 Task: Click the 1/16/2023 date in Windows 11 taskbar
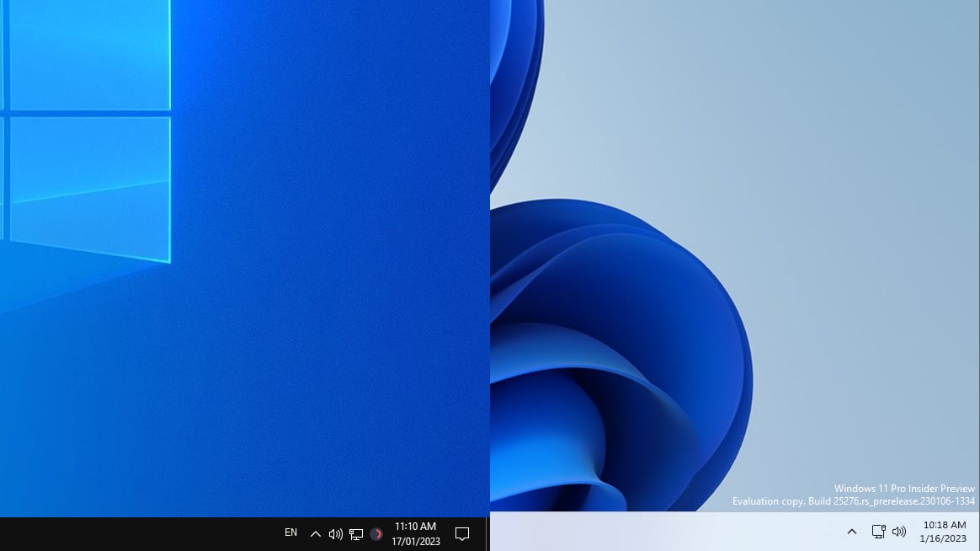tap(943, 538)
